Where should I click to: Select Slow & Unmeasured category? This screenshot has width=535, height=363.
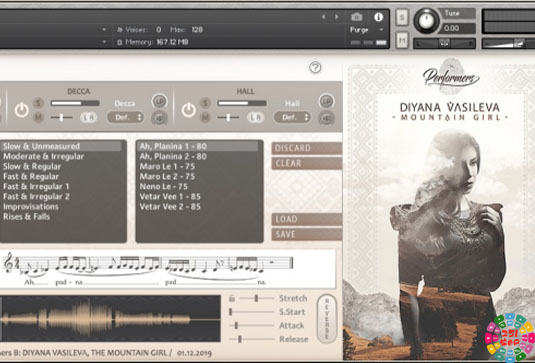(61, 146)
